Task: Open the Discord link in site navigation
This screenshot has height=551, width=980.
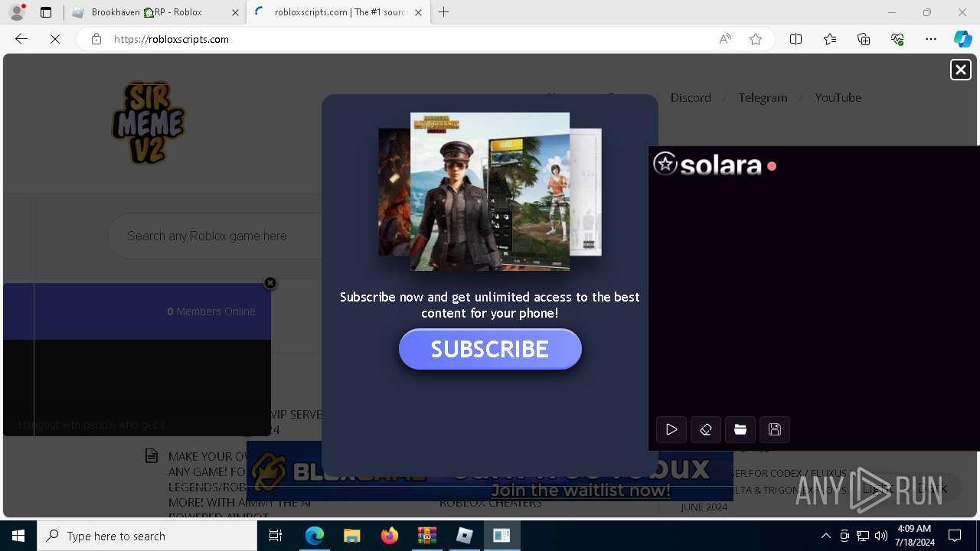Action: tap(691, 98)
